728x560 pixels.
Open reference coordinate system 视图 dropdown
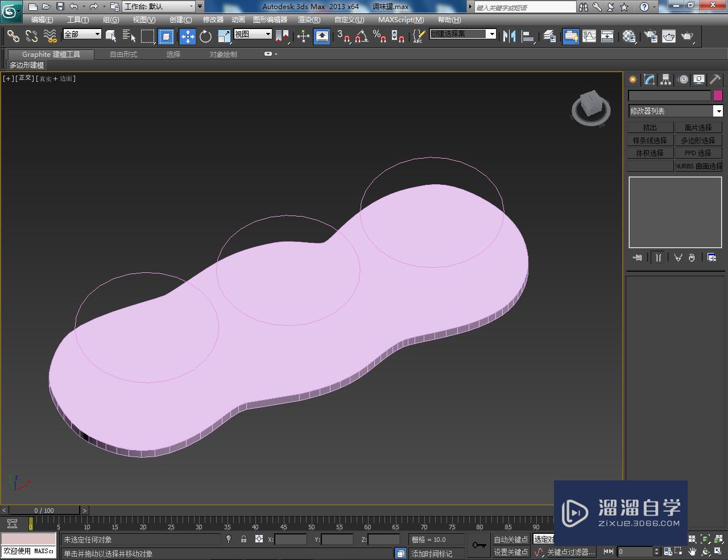pyautogui.click(x=253, y=34)
